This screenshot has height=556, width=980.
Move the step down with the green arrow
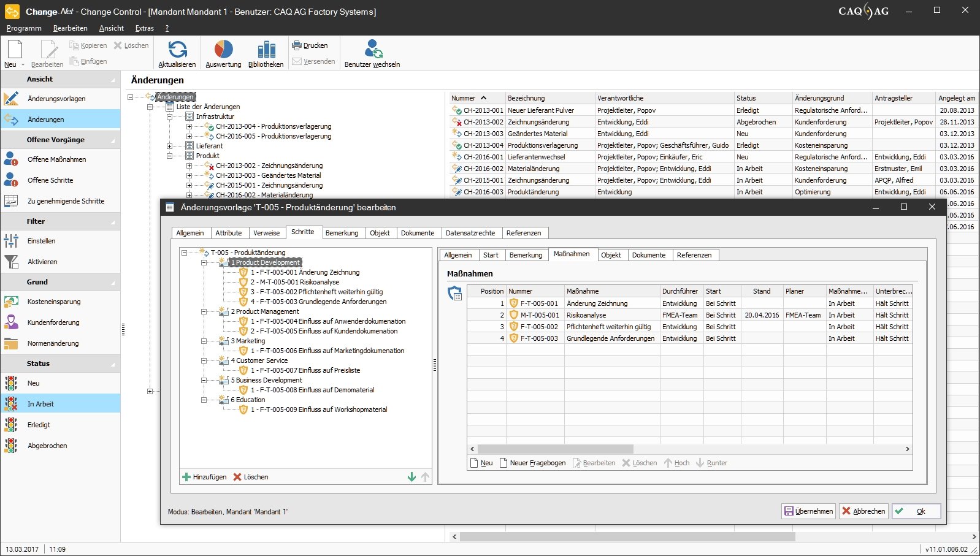click(x=412, y=477)
